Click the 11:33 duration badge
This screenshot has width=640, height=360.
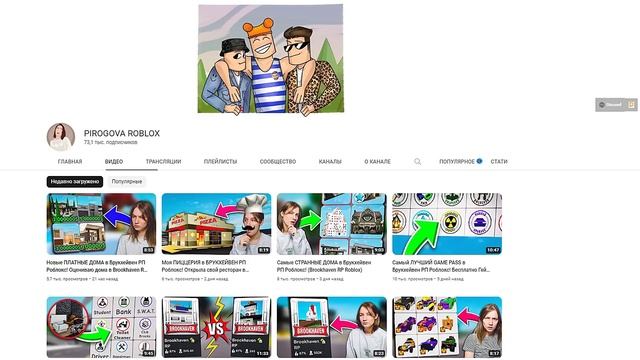pos(262,353)
